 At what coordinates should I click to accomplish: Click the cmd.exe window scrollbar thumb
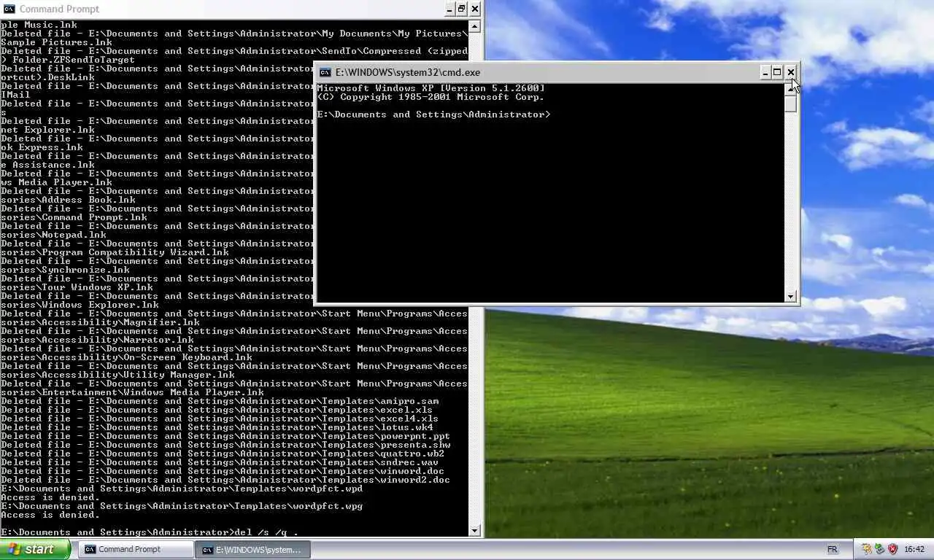pyautogui.click(x=790, y=104)
